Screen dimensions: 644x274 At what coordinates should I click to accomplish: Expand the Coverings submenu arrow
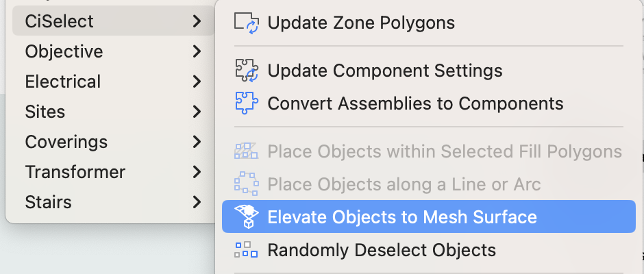click(x=197, y=142)
